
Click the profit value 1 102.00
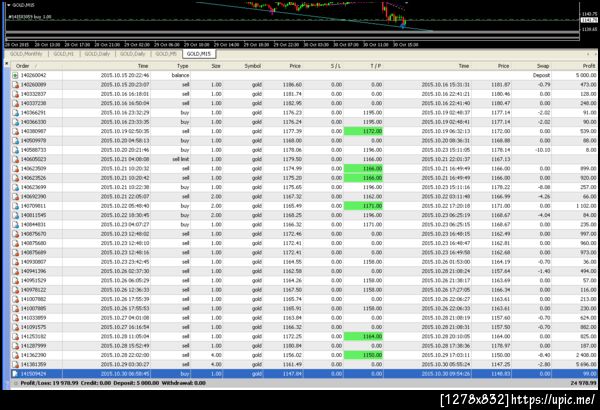[x=586, y=206]
